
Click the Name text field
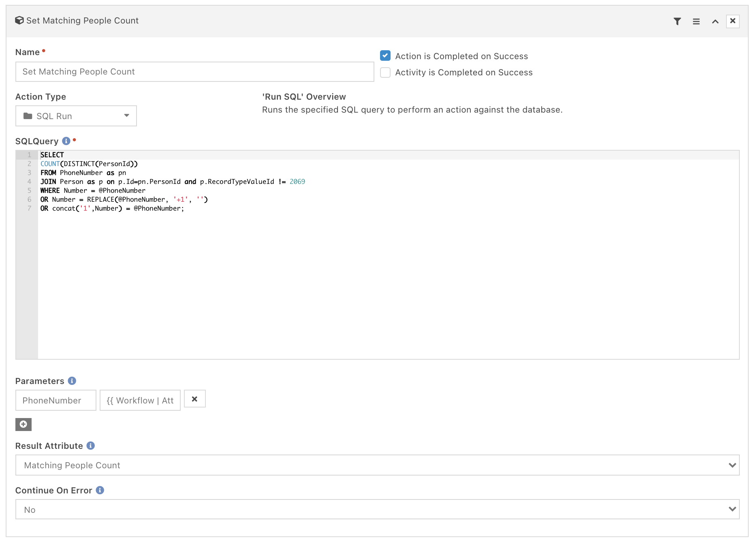pos(194,72)
